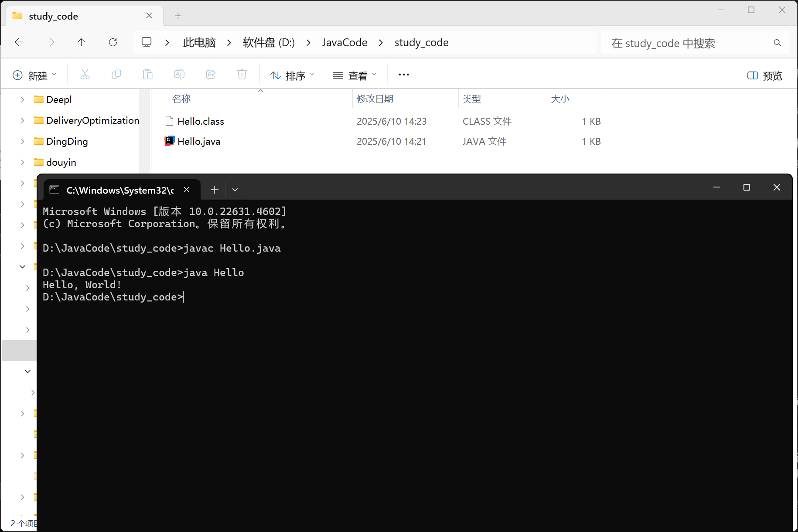Expand the DeliveryOptimization folder in tree
Screen dimensions: 798x532
tap(23, 120)
